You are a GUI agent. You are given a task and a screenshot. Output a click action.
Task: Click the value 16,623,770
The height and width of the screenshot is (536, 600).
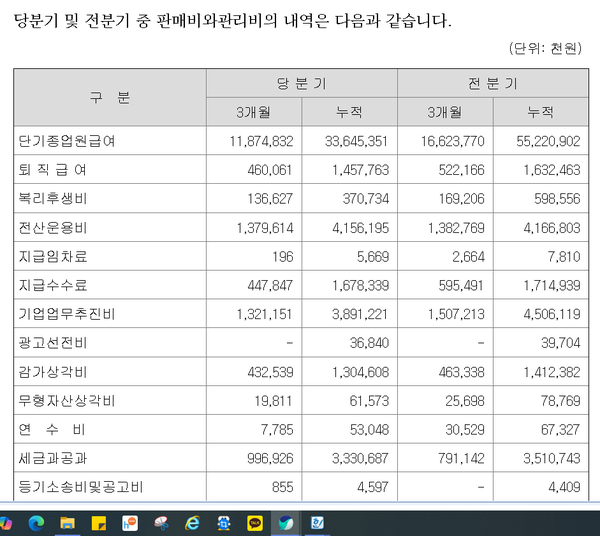point(453,142)
